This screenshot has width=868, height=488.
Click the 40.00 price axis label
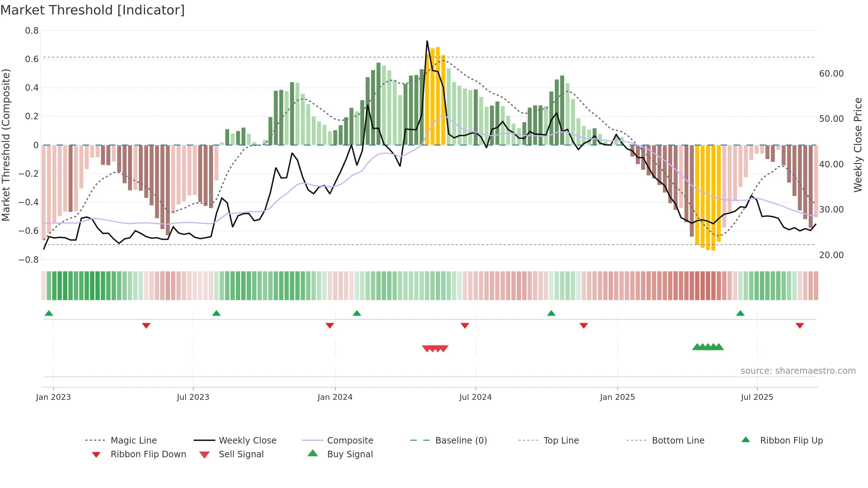[x=831, y=164]
